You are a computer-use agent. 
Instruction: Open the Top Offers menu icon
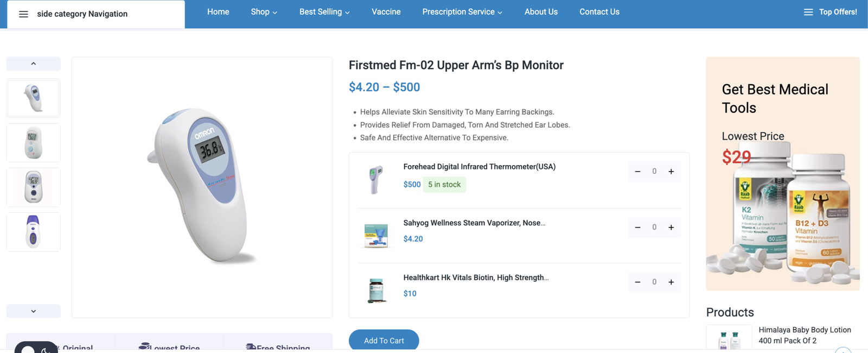click(x=808, y=12)
